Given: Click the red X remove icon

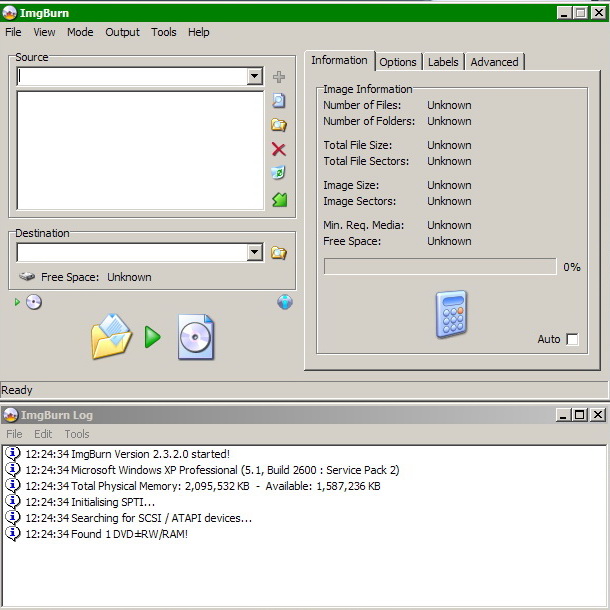Looking at the screenshot, I should 279,149.
